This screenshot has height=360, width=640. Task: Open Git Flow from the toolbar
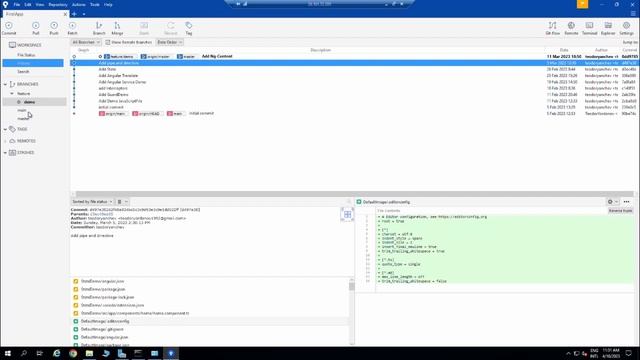point(553,28)
